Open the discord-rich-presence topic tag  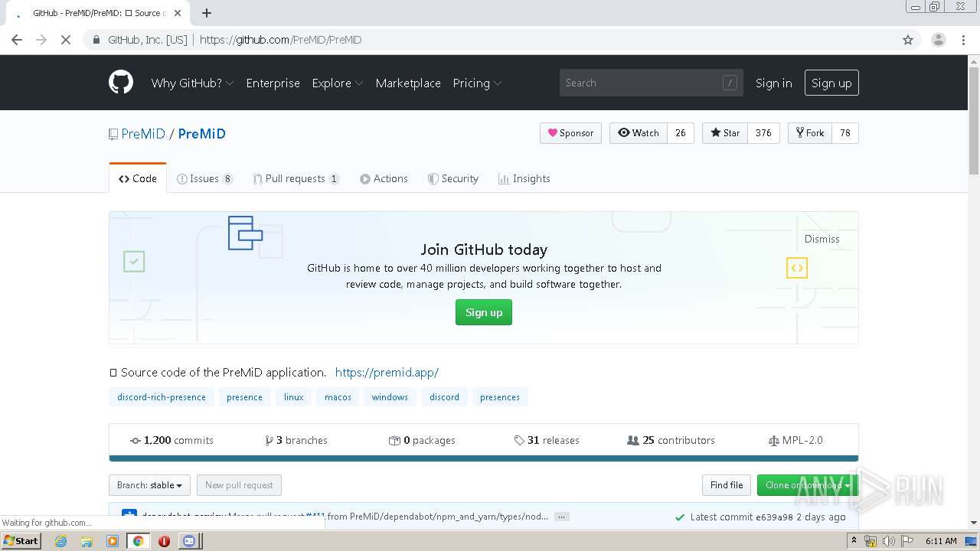(162, 397)
